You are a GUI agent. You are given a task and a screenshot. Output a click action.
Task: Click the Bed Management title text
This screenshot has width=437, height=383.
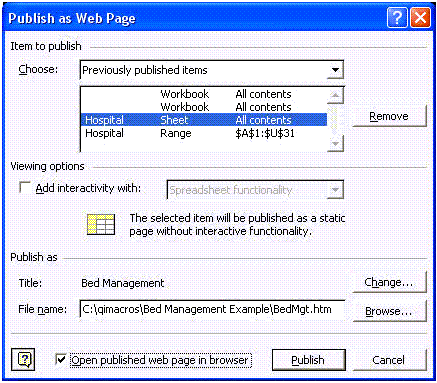click(x=123, y=283)
